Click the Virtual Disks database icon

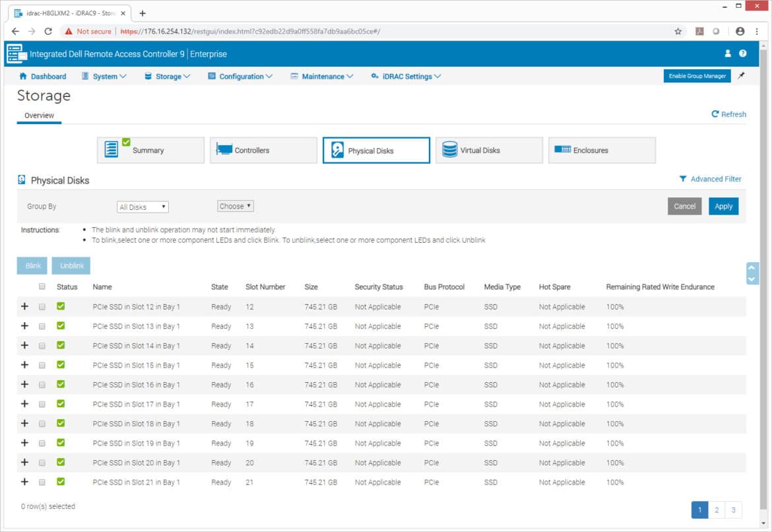449,150
